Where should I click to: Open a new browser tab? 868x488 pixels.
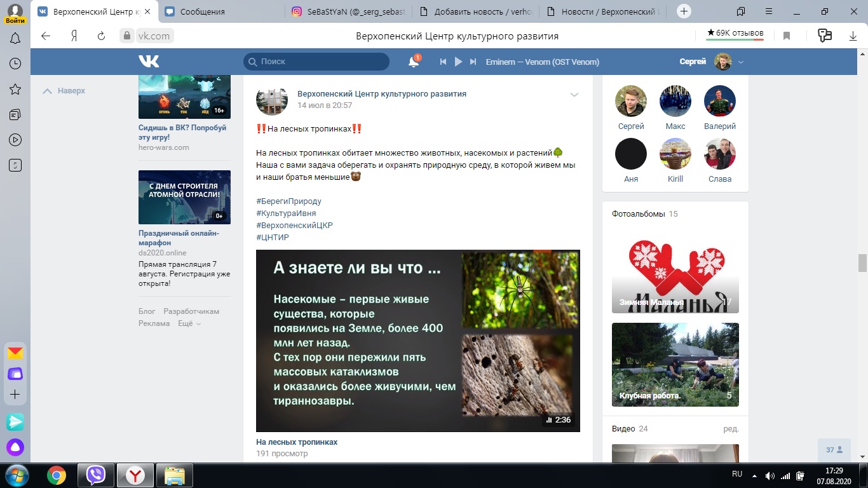[684, 11]
